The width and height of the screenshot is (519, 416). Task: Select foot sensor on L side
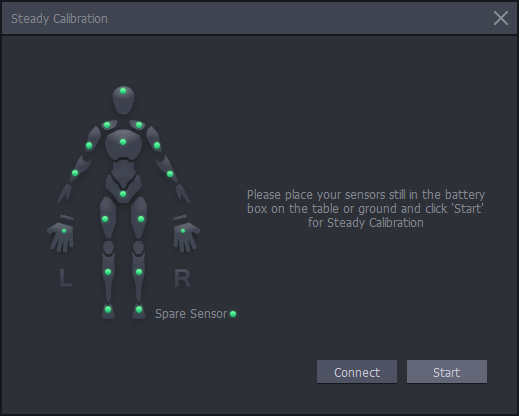108,309
